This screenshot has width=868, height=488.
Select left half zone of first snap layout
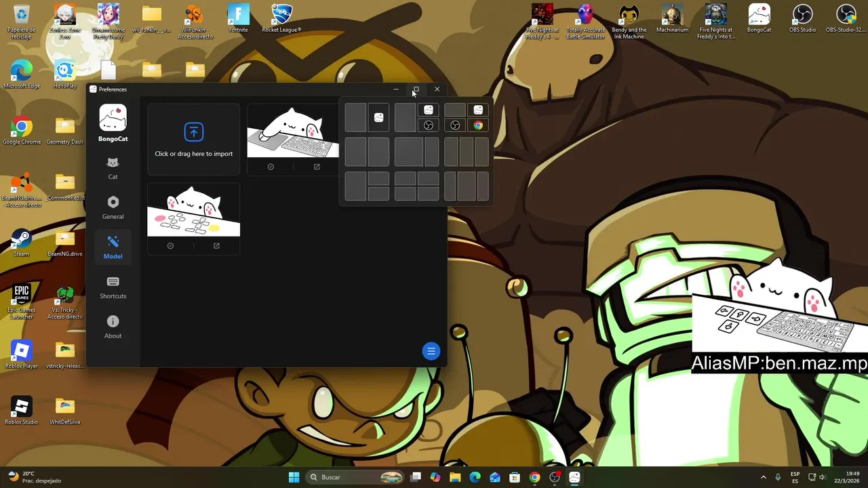pyautogui.click(x=355, y=117)
